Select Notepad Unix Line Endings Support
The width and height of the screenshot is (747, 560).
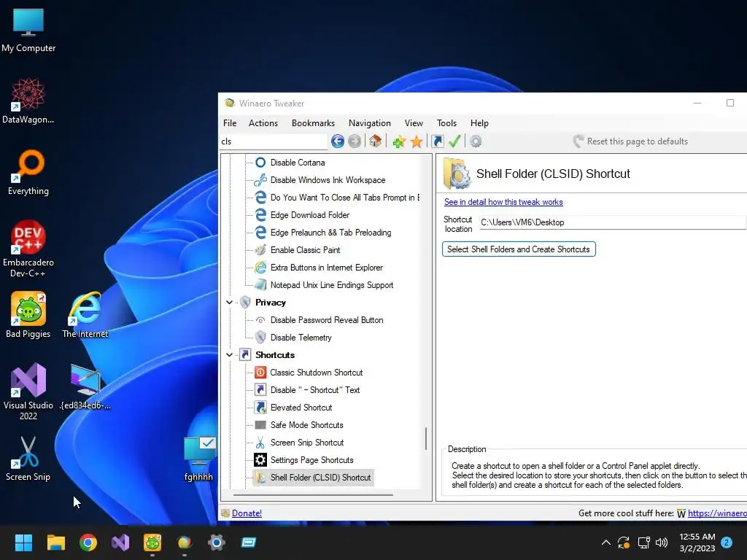pyautogui.click(x=332, y=285)
